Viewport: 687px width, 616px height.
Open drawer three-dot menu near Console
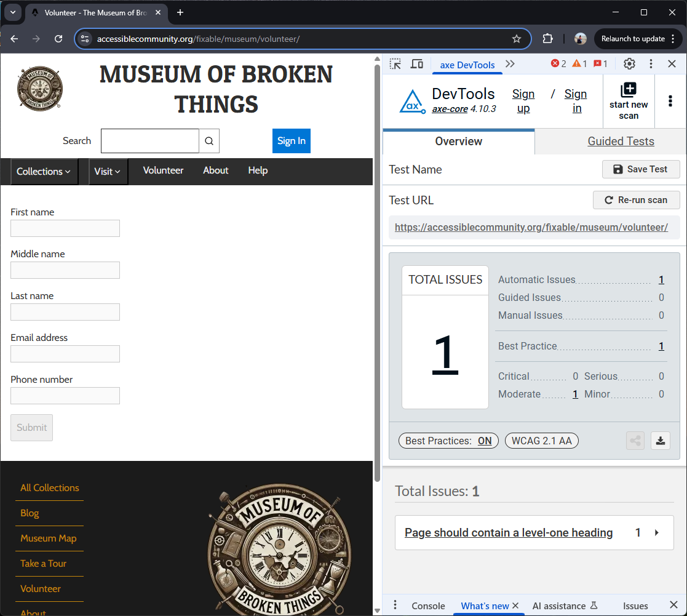coord(395,605)
